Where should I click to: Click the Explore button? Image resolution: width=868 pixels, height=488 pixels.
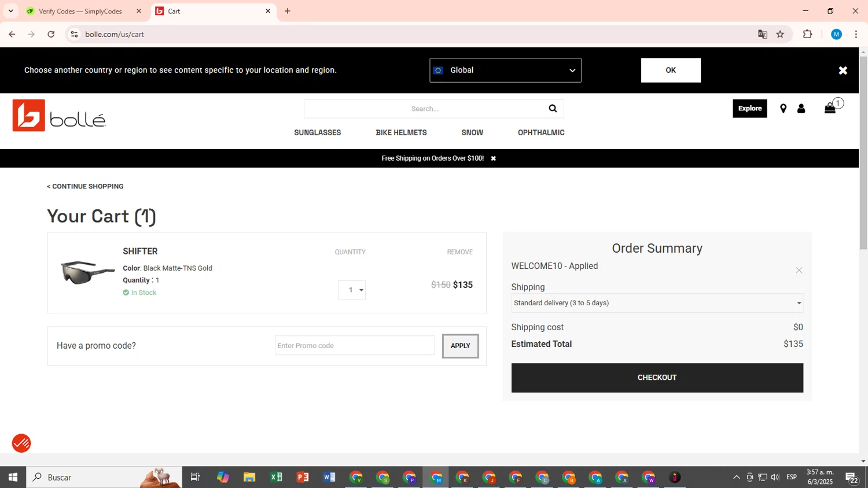(x=749, y=109)
